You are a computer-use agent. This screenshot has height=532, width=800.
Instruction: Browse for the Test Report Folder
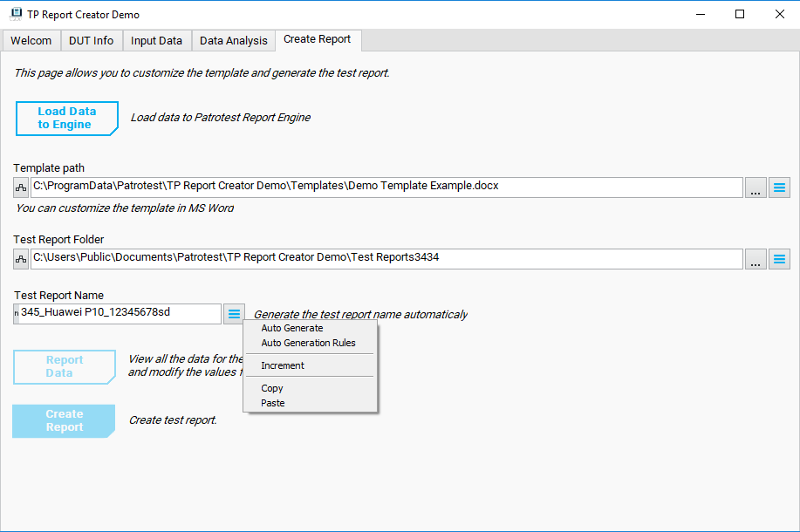pyautogui.click(x=756, y=259)
